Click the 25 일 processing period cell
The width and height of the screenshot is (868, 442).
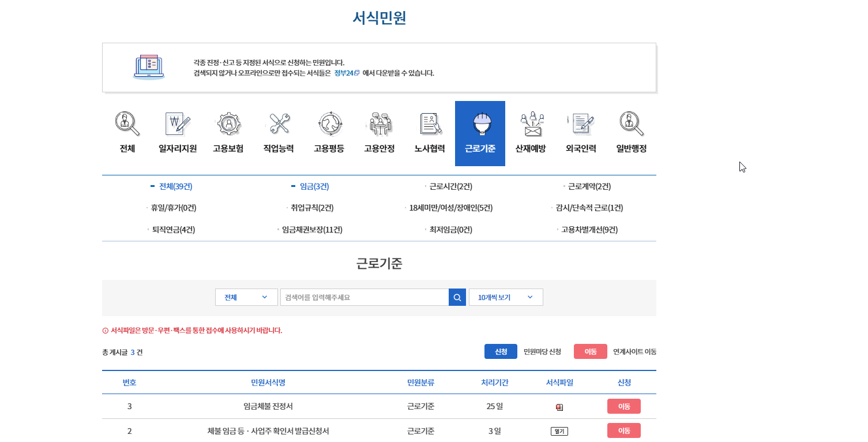495,406
